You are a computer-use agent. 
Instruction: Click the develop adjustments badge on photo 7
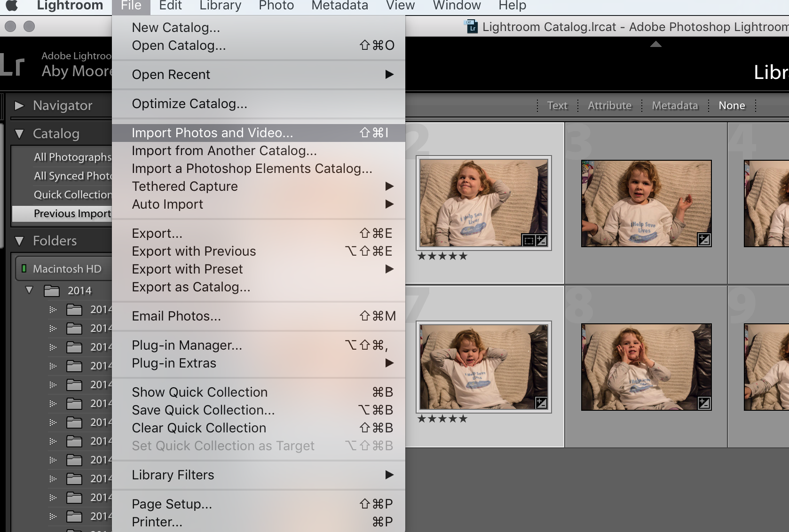541,403
